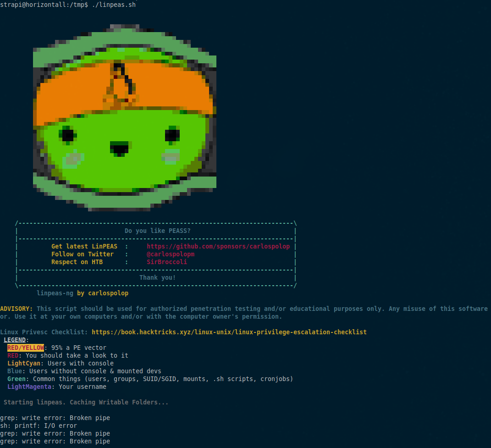Click the 'linpeas-ng' version text
Image resolution: width=491 pixels, height=448 pixels.
tap(55, 293)
